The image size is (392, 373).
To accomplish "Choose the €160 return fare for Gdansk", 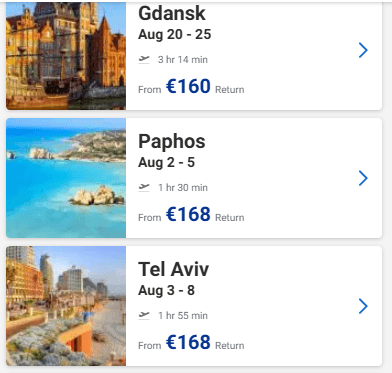I will coord(188,86).
